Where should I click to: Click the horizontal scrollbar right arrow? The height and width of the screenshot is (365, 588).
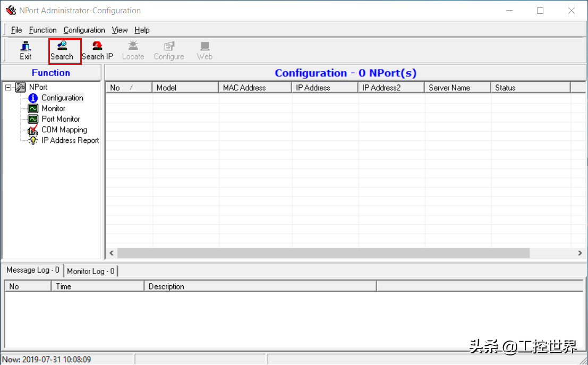[580, 253]
